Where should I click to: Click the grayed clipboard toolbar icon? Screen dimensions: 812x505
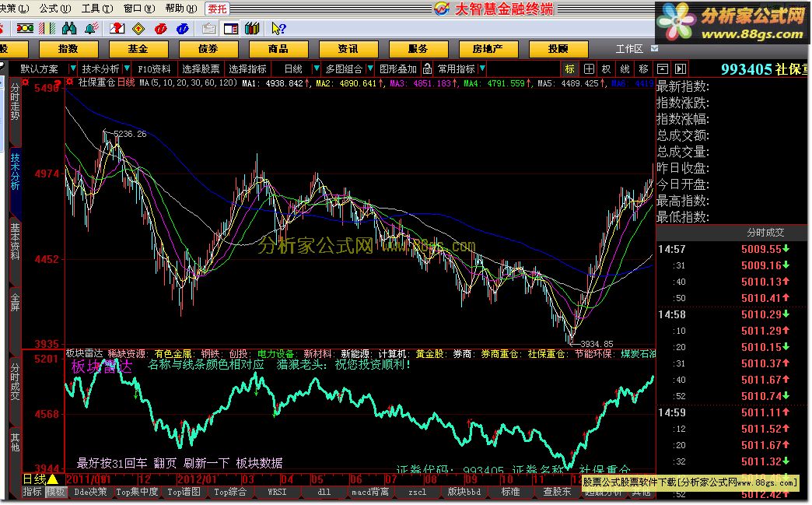click(x=209, y=29)
